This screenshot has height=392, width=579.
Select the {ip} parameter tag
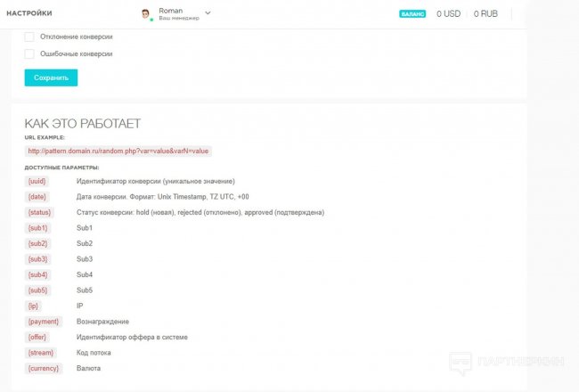click(x=33, y=306)
